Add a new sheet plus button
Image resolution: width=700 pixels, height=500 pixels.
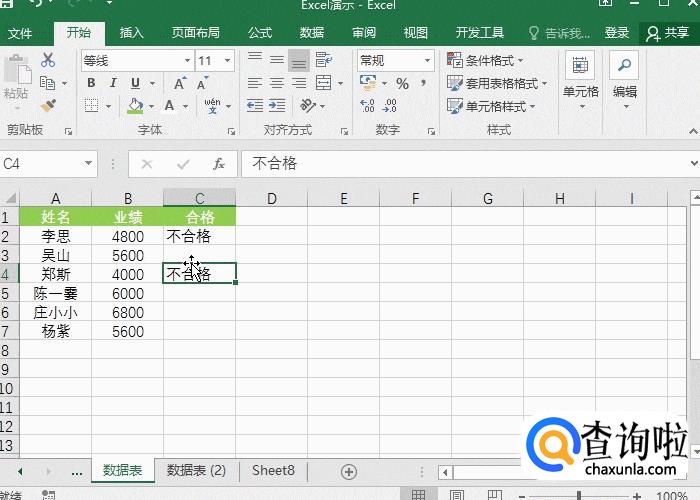pyautogui.click(x=349, y=472)
